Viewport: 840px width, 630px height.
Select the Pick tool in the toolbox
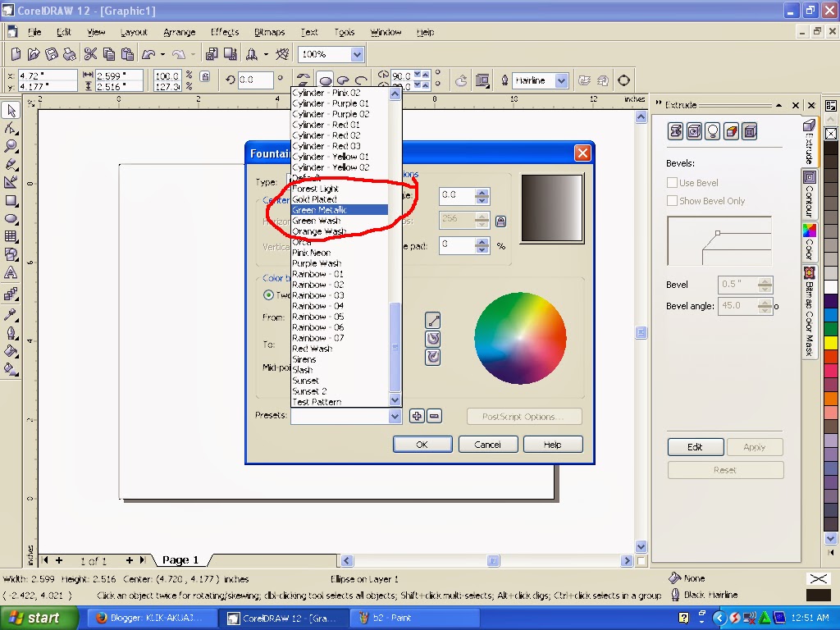tap(11, 111)
